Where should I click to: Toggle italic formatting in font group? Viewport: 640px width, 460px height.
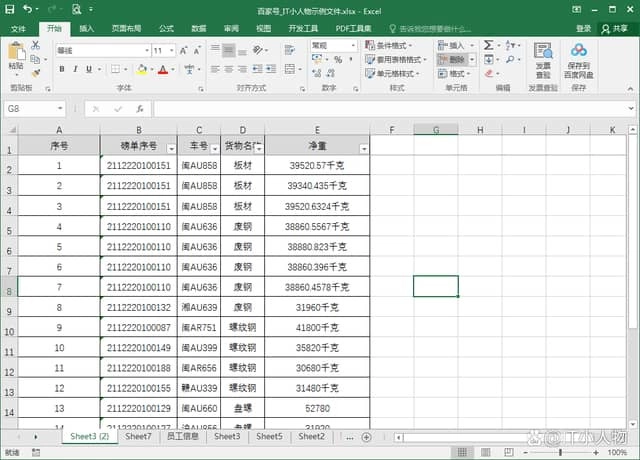click(x=75, y=69)
